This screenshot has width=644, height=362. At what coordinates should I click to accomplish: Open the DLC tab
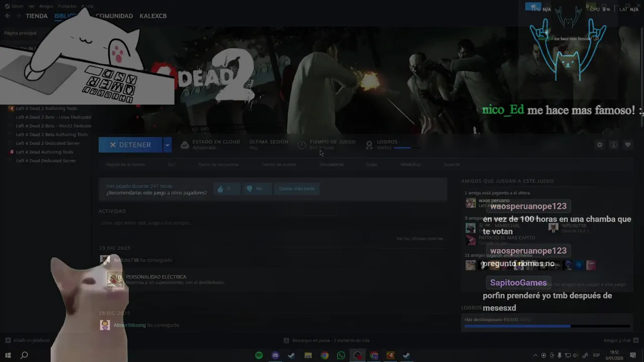(x=172, y=164)
